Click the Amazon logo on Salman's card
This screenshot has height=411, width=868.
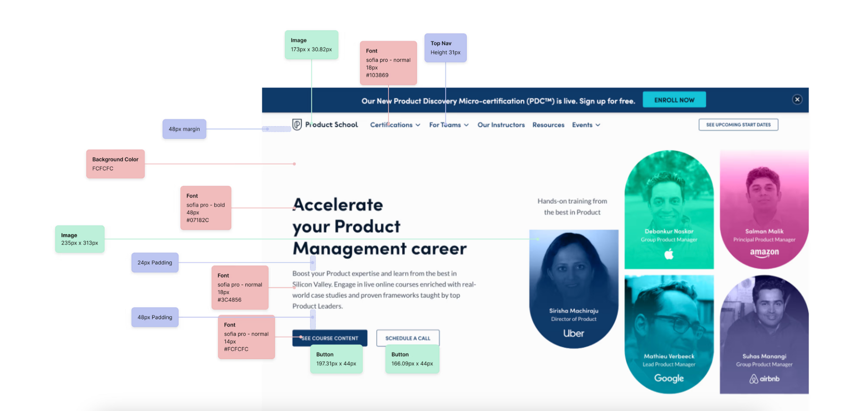point(764,253)
